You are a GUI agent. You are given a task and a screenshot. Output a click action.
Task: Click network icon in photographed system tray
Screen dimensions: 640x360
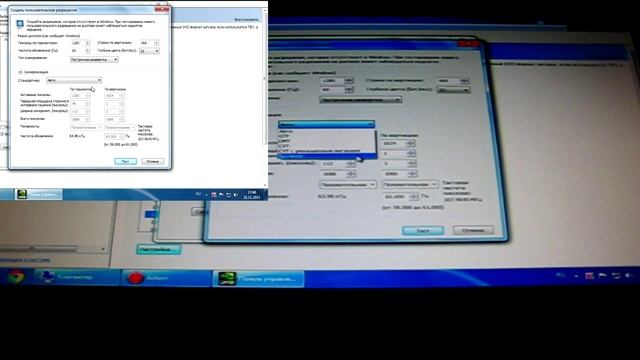[x=616, y=276]
